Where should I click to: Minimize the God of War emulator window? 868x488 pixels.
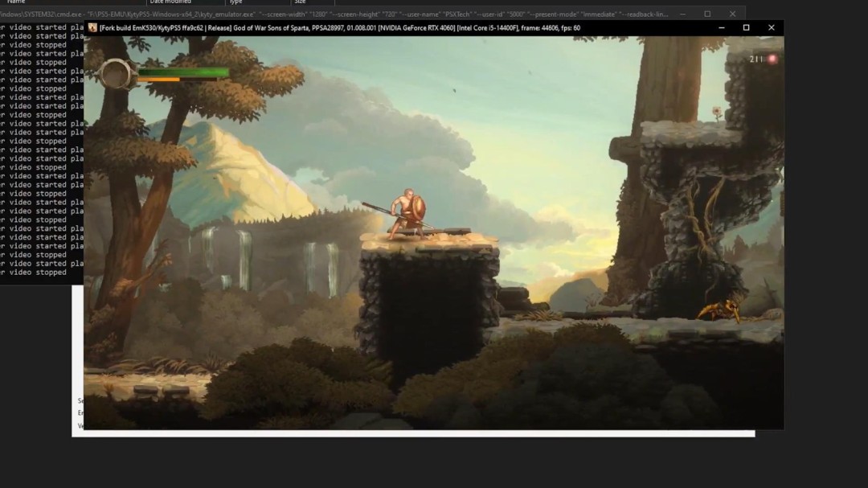click(x=721, y=27)
